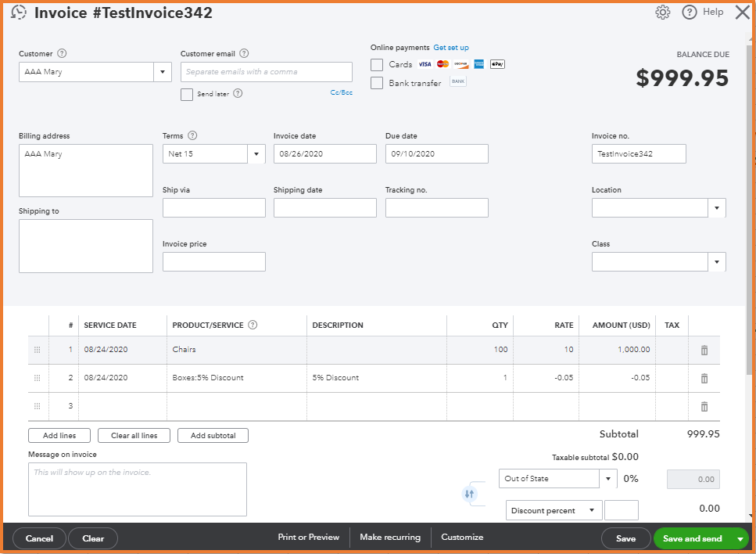Click the Add lines button

(59, 435)
